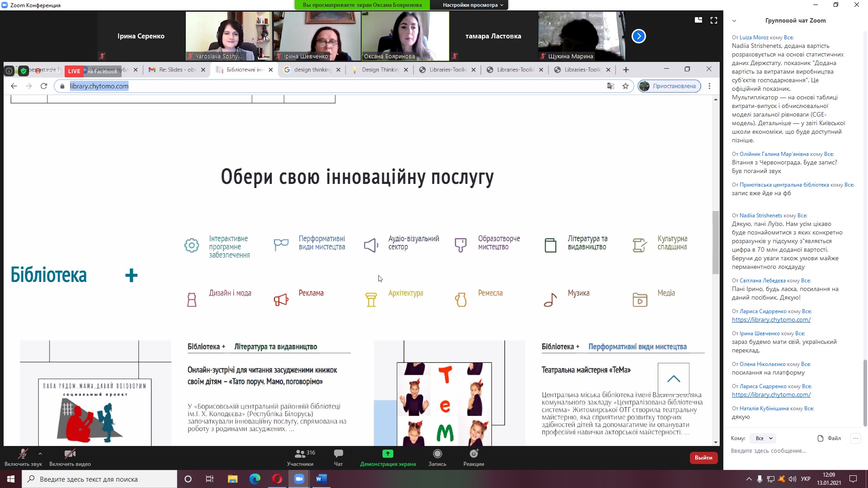Viewport: 868px width, 488px height.
Task: Click the volume icon in system tray
Action: (793, 479)
